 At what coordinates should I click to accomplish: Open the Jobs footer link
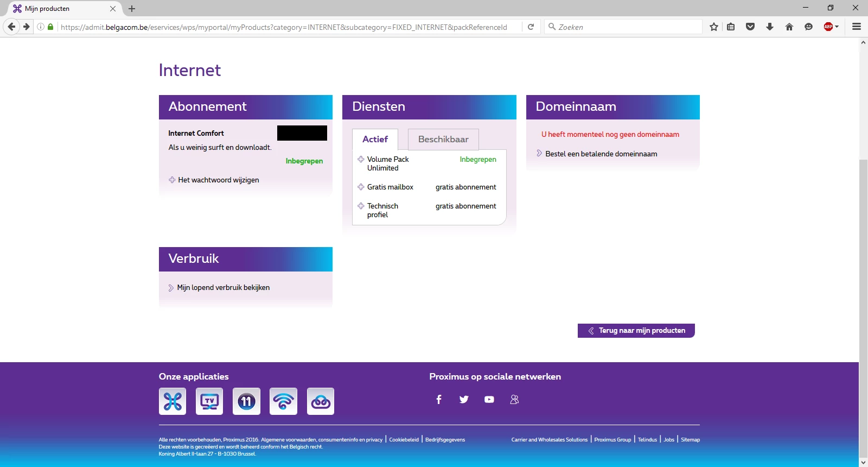(669, 440)
